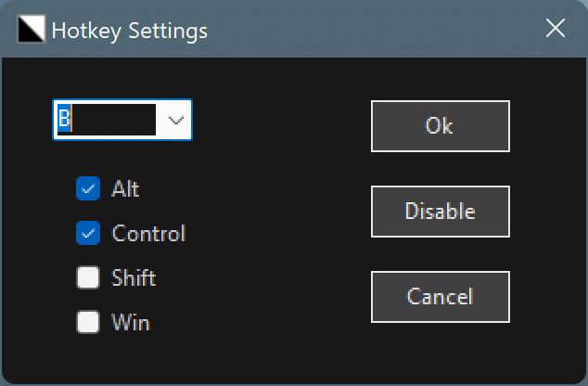Screen dimensions: 588x386
Task: Enable the Win modifier checkbox
Action: 88,322
